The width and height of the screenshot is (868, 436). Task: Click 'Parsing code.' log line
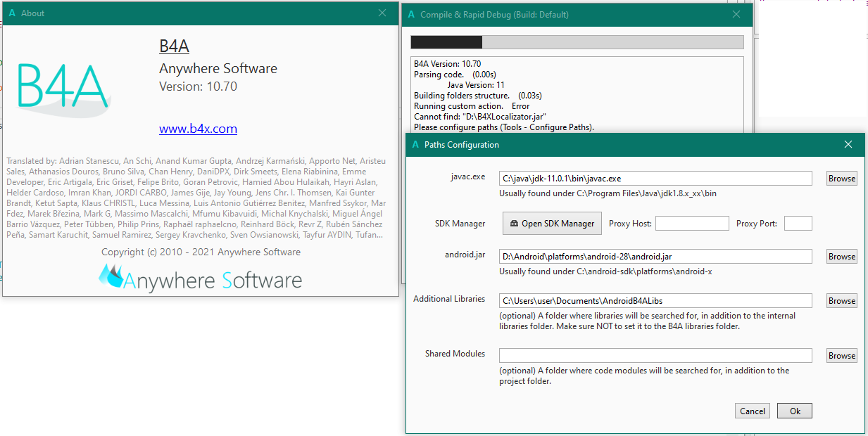pyautogui.click(x=455, y=75)
